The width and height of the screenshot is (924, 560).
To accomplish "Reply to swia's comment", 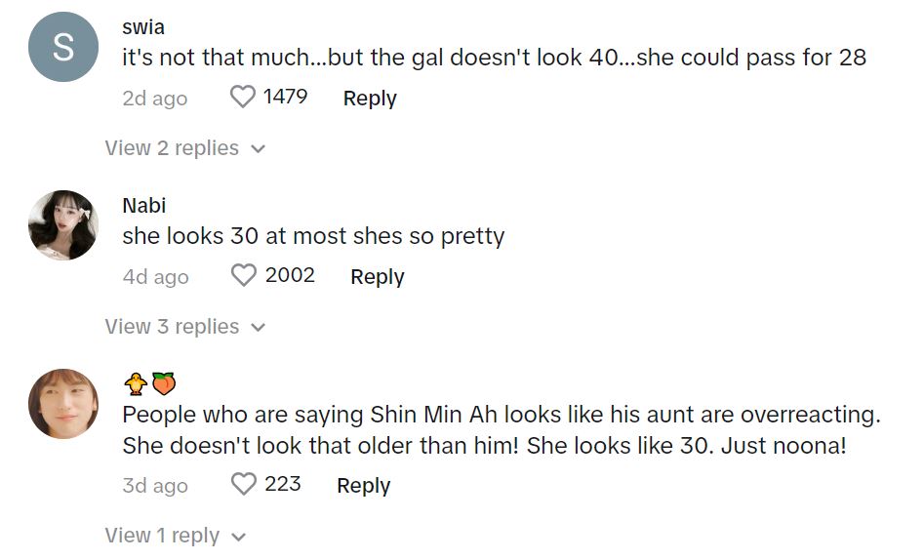I will pos(370,99).
